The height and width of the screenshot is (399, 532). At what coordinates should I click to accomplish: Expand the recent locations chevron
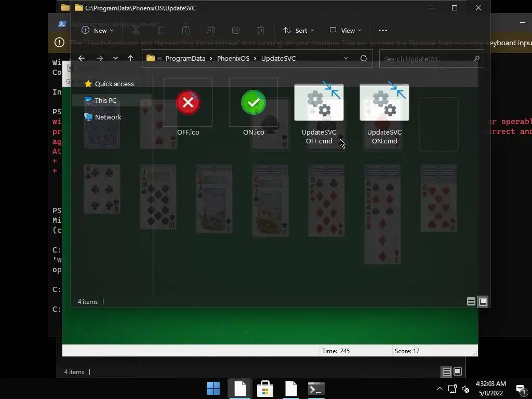point(116,58)
